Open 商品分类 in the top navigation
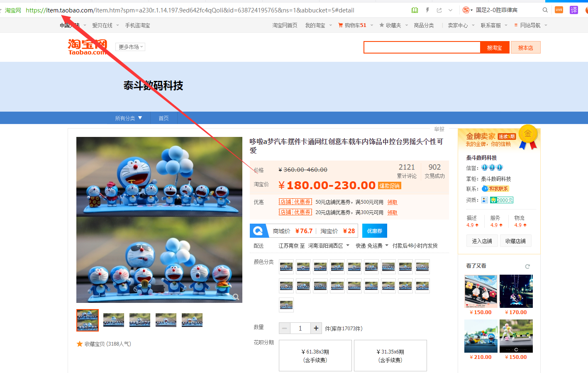Image resolution: width=588 pixels, height=373 pixels. [424, 25]
